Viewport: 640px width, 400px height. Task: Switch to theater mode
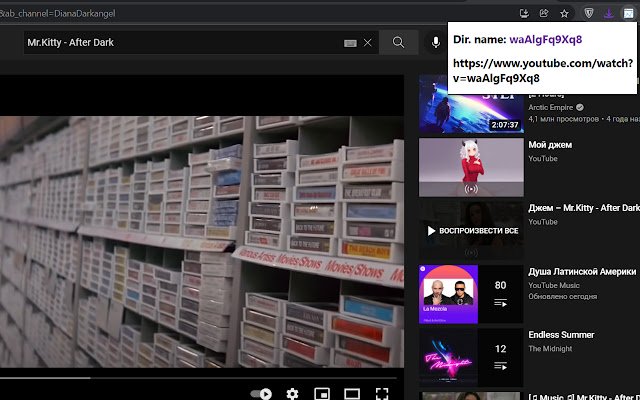coord(352,394)
